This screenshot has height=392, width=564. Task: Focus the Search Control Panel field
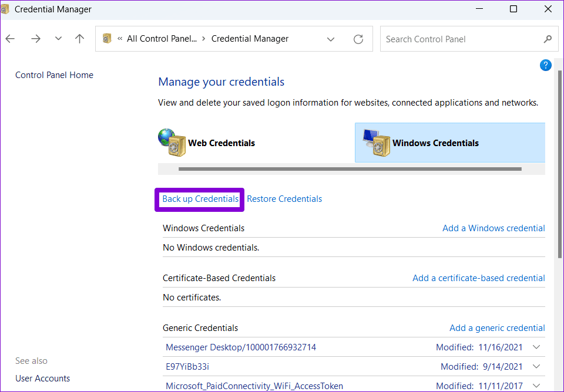[x=461, y=39]
